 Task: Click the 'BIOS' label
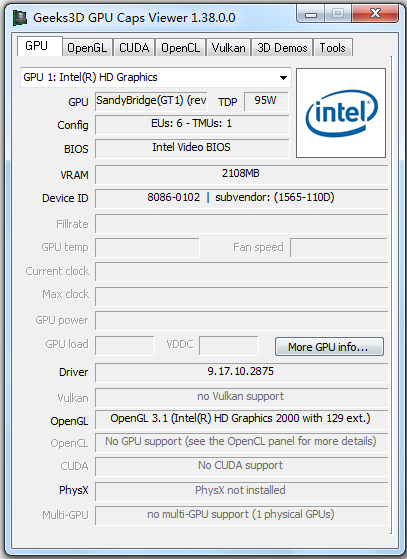[76, 149]
